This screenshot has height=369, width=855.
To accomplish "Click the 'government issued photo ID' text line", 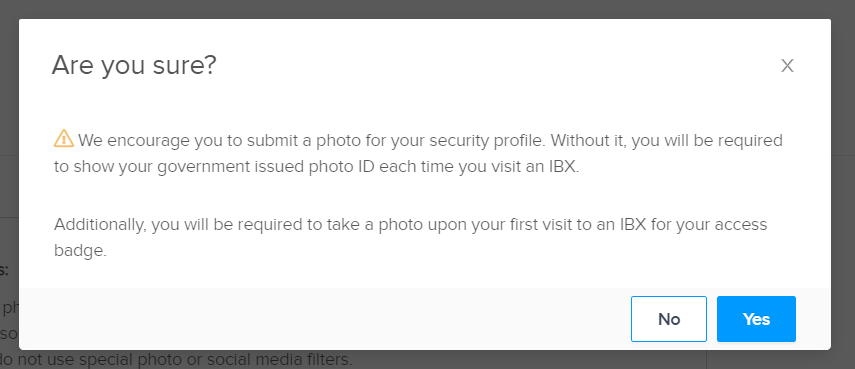I will pyautogui.click(x=316, y=166).
